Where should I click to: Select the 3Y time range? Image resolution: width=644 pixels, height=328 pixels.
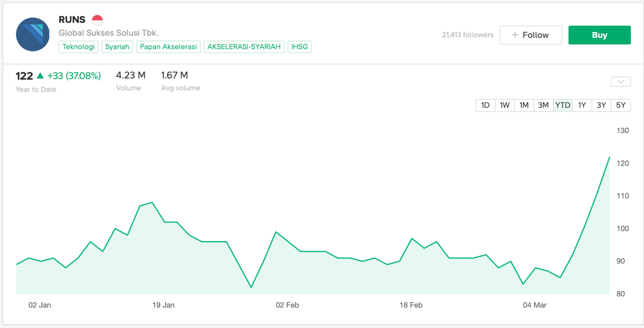[601, 105]
